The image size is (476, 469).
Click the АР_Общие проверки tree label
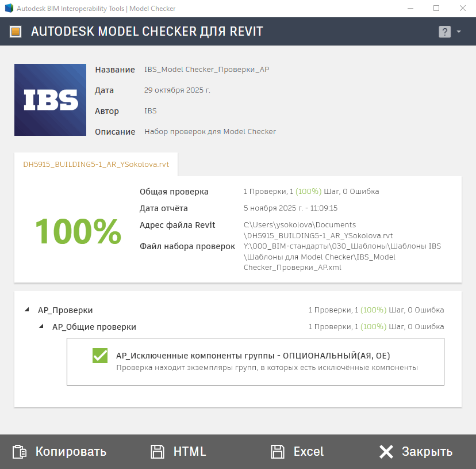click(94, 327)
